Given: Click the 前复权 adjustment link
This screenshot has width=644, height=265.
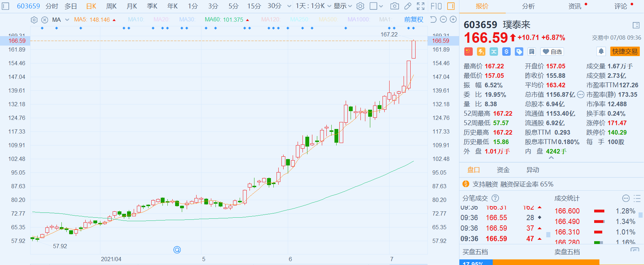Looking at the screenshot, I should tap(413, 20).
